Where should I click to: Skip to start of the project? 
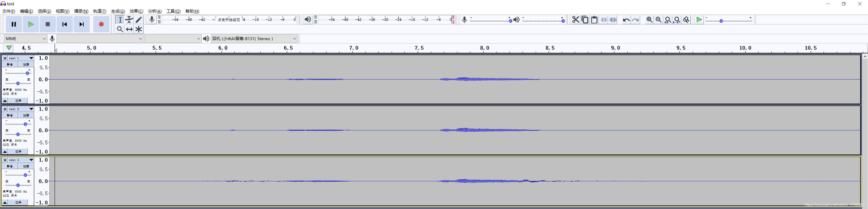pyautogui.click(x=65, y=24)
